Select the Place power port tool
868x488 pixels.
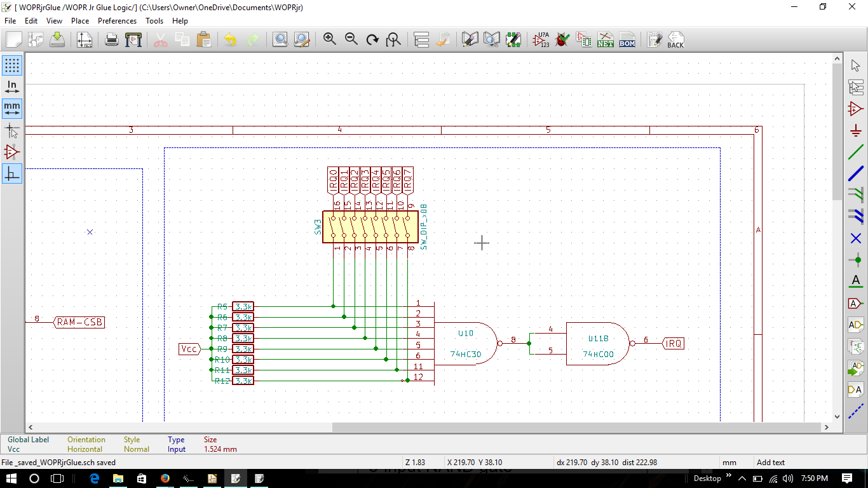[x=856, y=130]
